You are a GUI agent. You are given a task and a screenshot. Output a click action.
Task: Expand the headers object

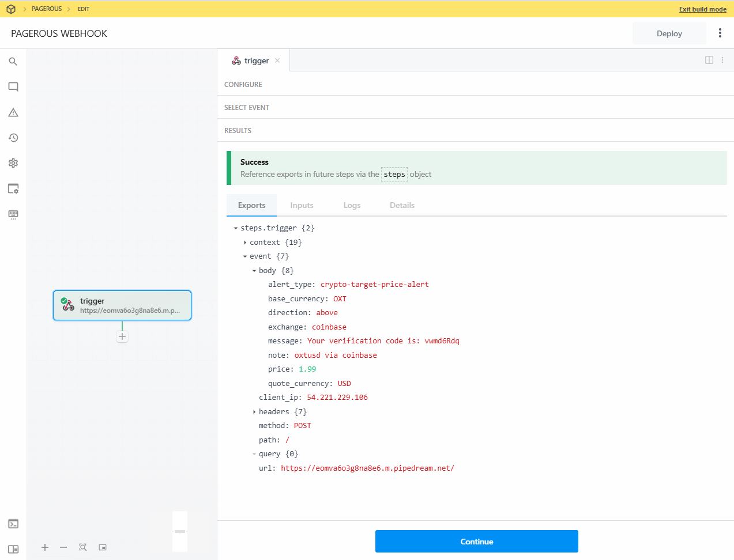coord(254,411)
